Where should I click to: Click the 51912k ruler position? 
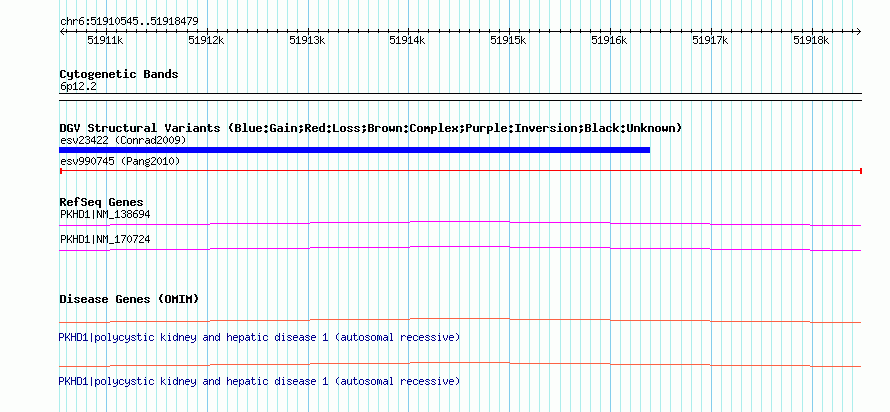[x=207, y=40]
